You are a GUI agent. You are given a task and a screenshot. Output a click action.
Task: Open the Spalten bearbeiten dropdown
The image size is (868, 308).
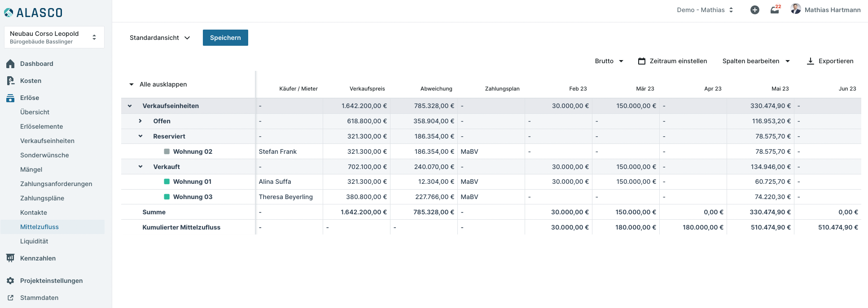click(756, 61)
